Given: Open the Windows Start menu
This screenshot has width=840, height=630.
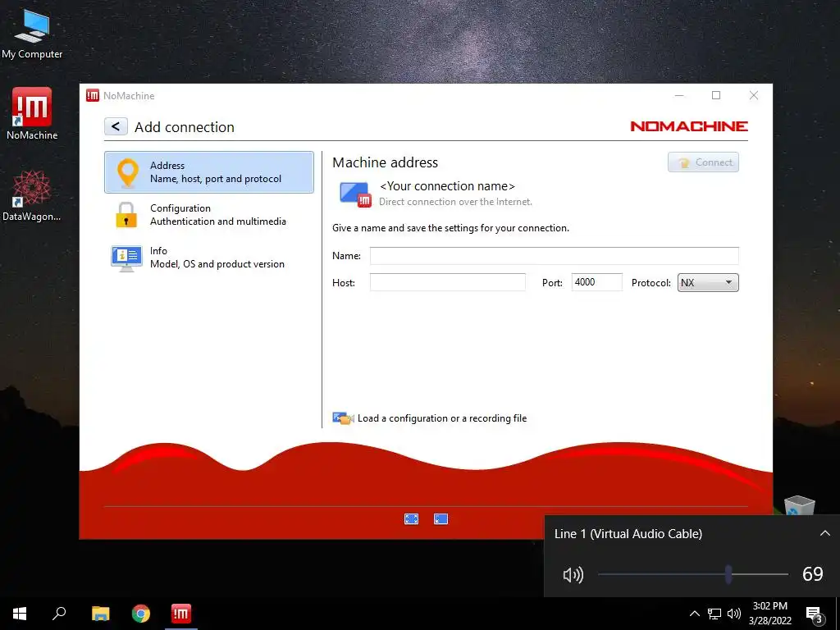Looking at the screenshot, I should (x=20, y=614).
